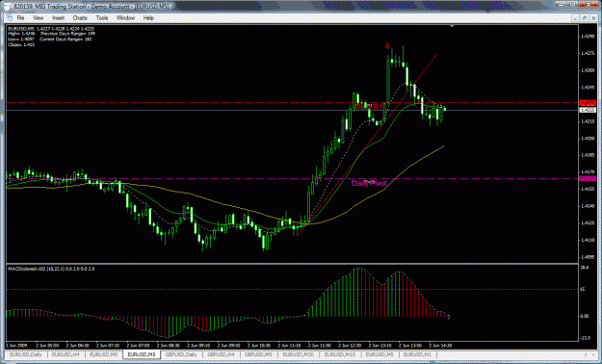Open the Insert menu
Image resolution: width=602 pixels, height=364 pixels.
coord(59,18)
